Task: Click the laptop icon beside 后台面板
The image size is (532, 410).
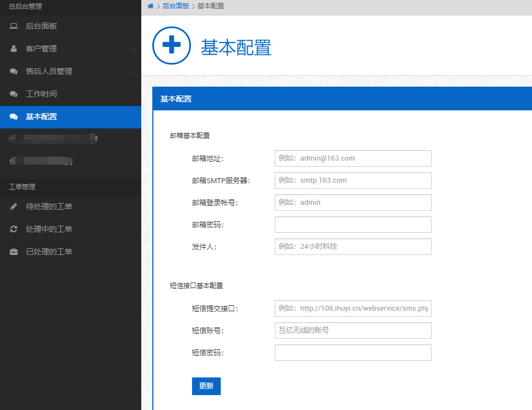Action: pyautogui.click(x=14, y=26)
